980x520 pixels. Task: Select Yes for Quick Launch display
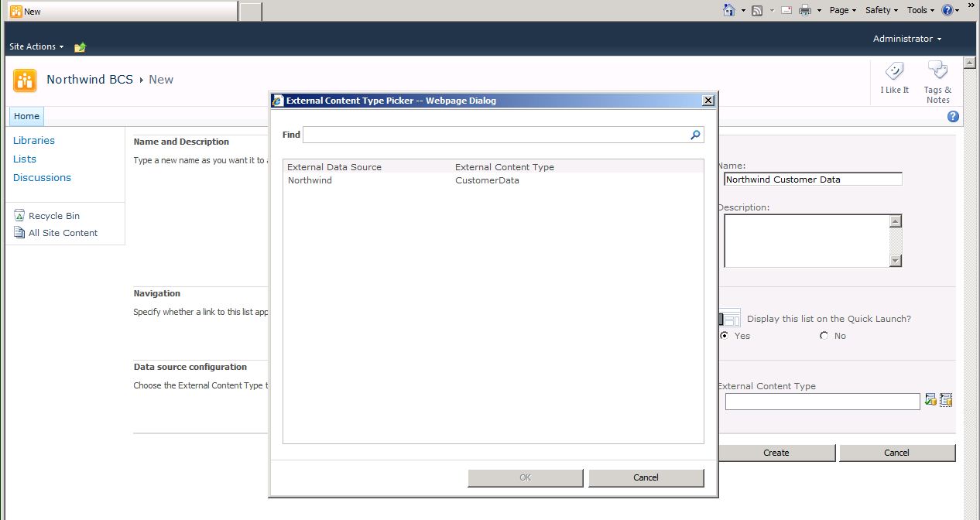[x=725, y=336]
